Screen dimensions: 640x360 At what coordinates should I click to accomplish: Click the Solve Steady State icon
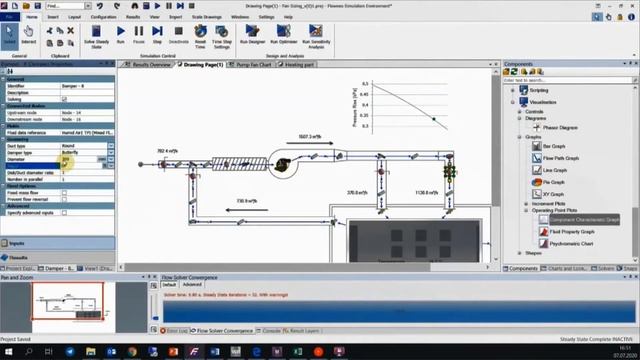point(96,31)
